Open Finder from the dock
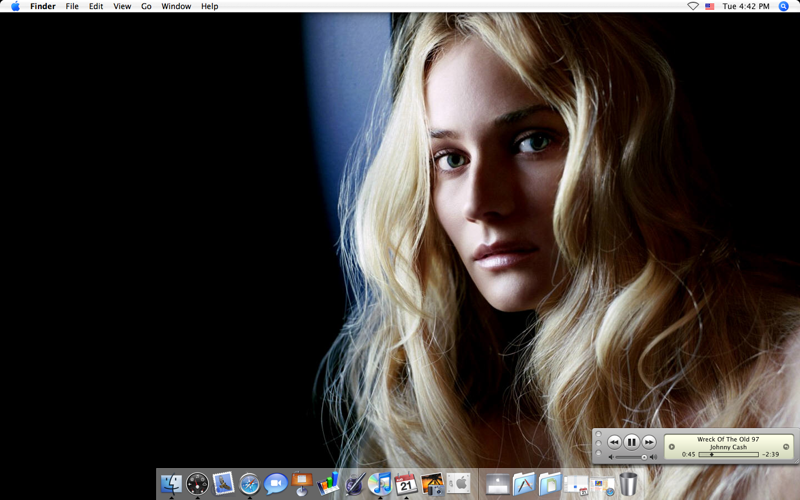The image size is (800, 500). pyautogui.click(x=171, y=485)
